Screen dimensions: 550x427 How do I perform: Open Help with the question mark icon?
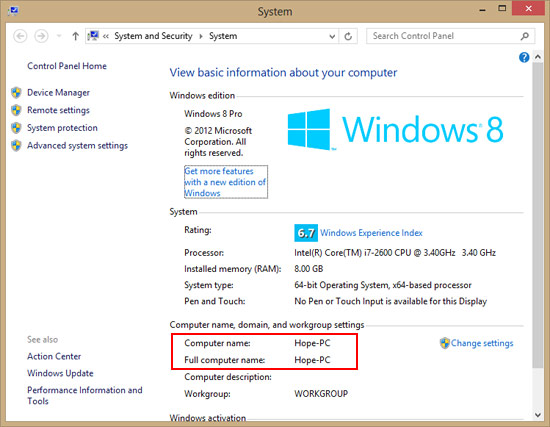coord(524,57)
